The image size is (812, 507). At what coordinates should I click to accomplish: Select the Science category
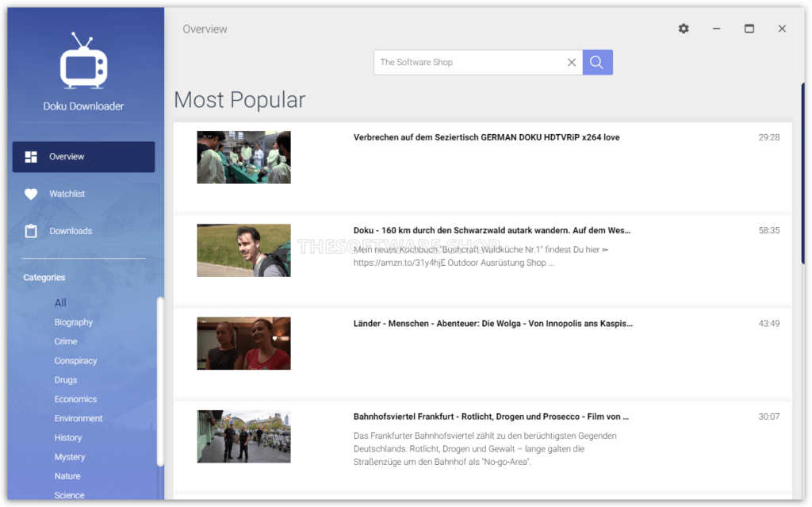(70, 495)
